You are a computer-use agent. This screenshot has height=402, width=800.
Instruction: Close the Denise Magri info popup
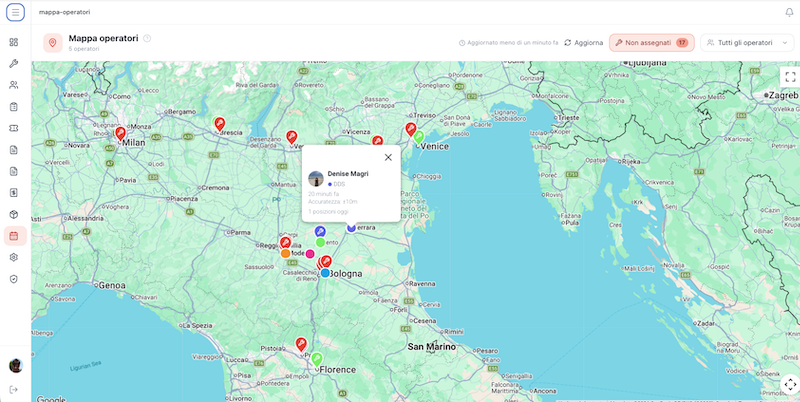pos(388,157)
